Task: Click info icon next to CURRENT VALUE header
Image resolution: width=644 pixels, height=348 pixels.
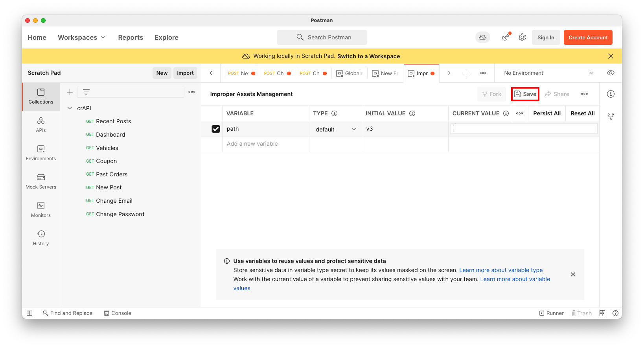Action: 506,113
